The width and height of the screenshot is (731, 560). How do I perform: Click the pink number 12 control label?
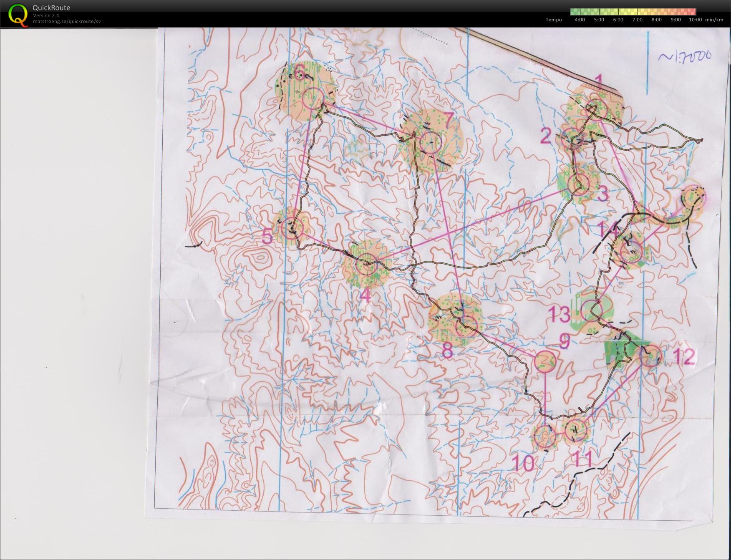[x=684, y=357]
